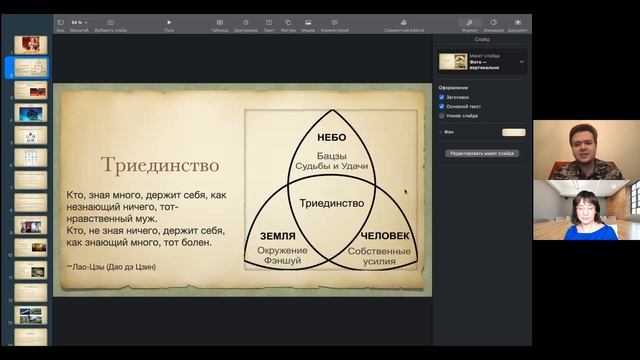Click Бацзы Судьбы и Удачи text

pyautogui.click(x=331, y=161)
